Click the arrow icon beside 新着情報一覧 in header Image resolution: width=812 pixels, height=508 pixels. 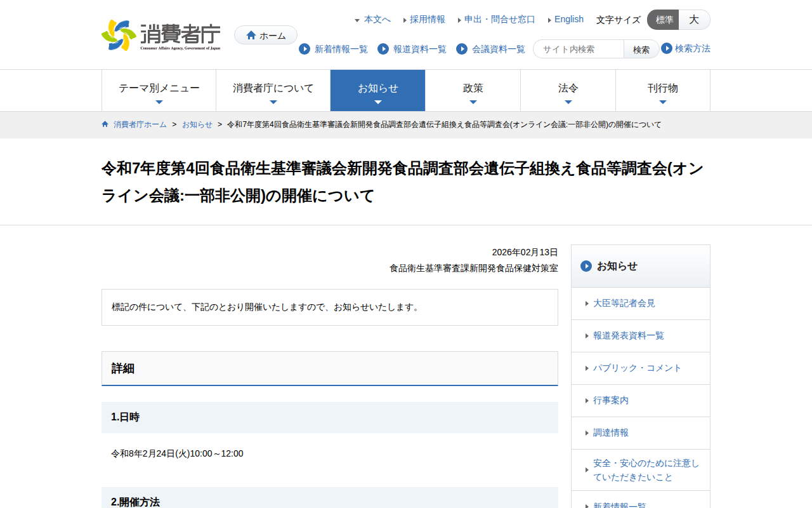click(304, 49)
